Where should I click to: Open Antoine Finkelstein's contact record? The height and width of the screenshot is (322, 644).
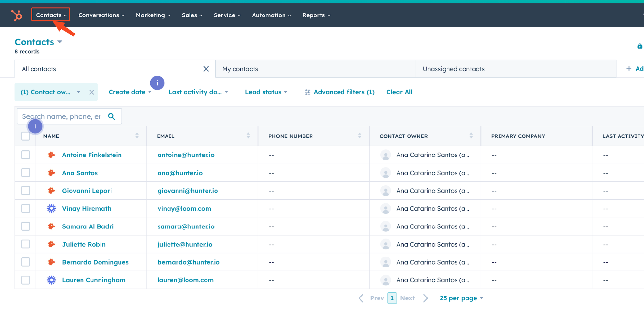[x=92, y=155]
